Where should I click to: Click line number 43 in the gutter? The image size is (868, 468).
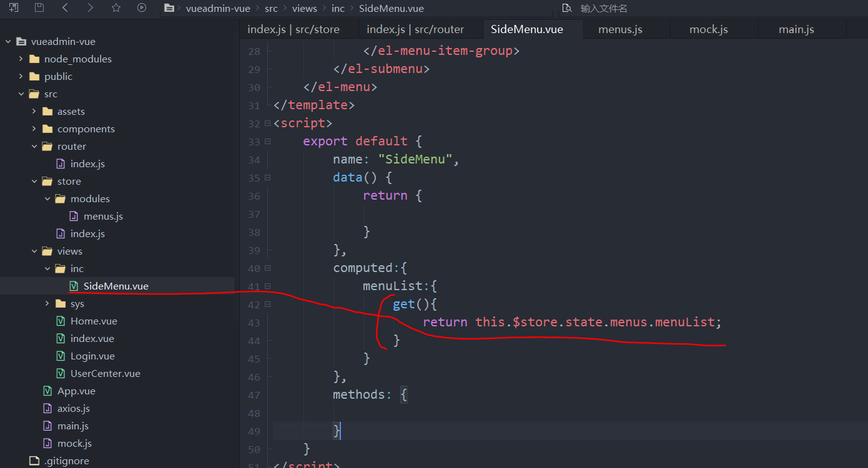(254, 323)
